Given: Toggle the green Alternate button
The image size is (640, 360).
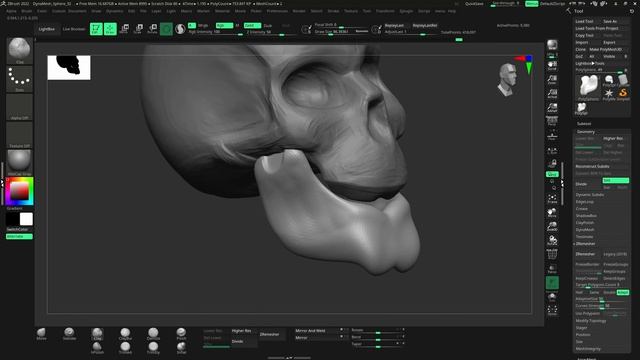Looking at the screenshot, I should 19,236.
